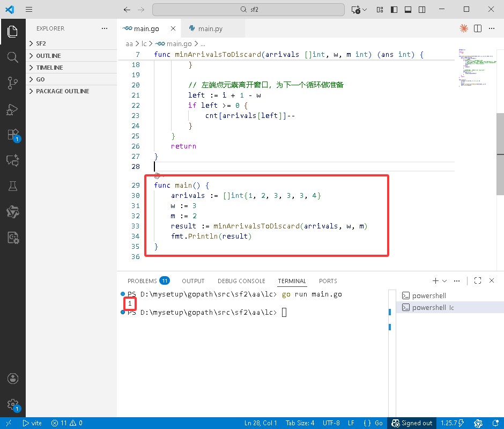Toggle the bottom Panel visibility
Screen dimensions: 504x429
pos(408,10)
